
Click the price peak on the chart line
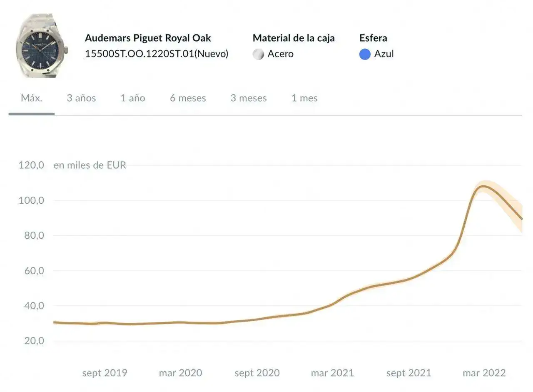pyautogui.click(x=483, y=186)
